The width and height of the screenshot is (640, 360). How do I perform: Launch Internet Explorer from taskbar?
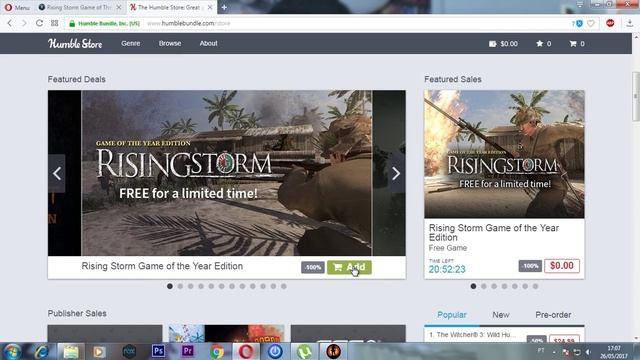pos(42,351)
